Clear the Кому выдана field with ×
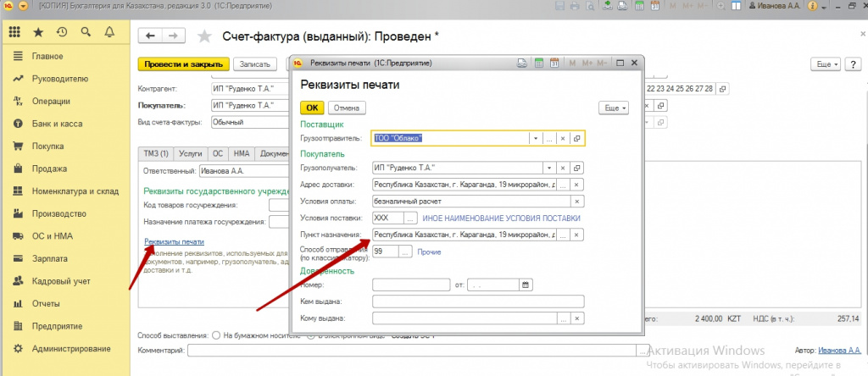868x376 pixels. [576, 318]
